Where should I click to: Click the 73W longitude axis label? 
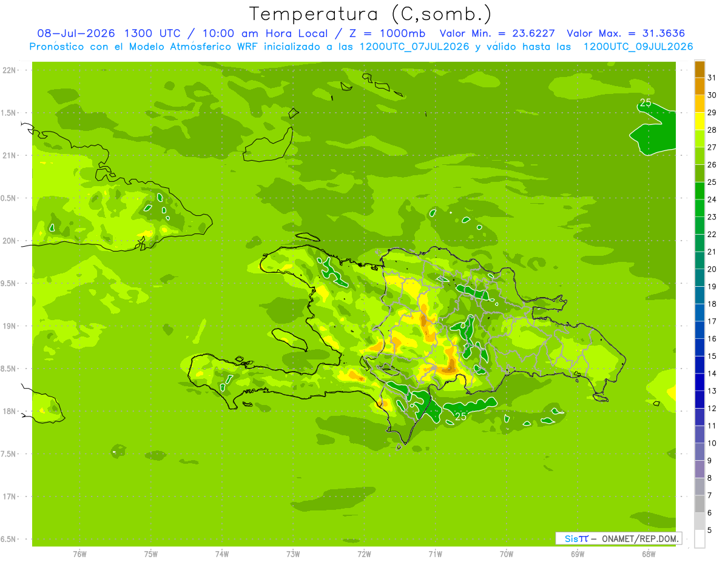pyautogui.click(x=293, y=554)
